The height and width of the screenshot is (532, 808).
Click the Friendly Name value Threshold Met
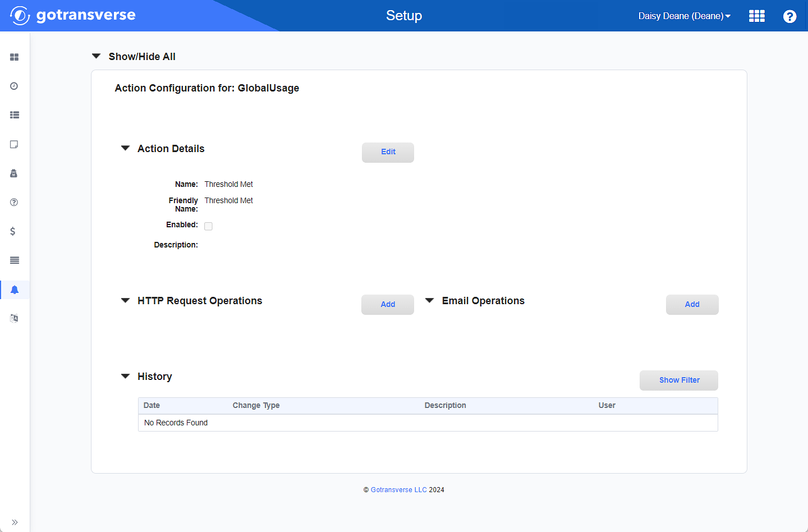(228, 200)
